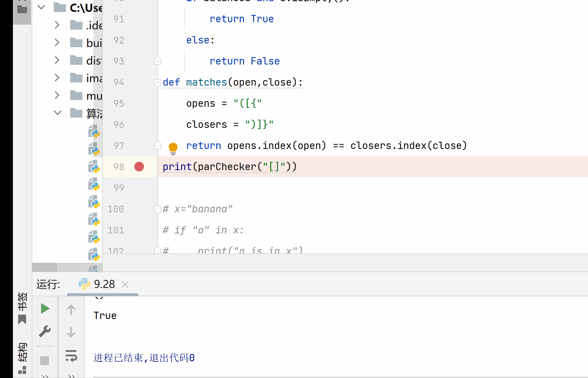The height and width of the screenshot is (378, 588).
Task: Collapse the matches function fold marker
Action: click(x=158, y=82)
